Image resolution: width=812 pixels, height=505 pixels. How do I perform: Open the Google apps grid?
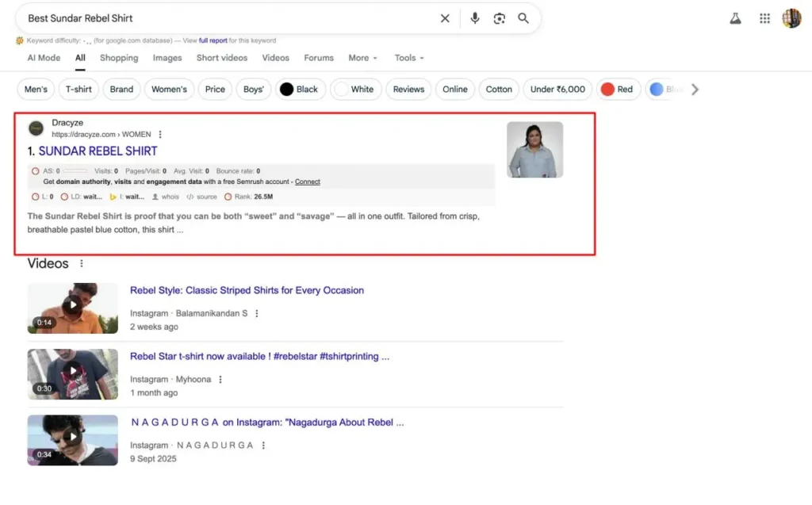pyautogui.click(x=764, y=19)
